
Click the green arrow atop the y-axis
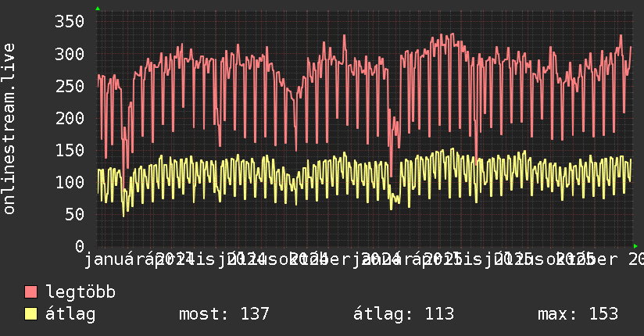coord(98,9)
